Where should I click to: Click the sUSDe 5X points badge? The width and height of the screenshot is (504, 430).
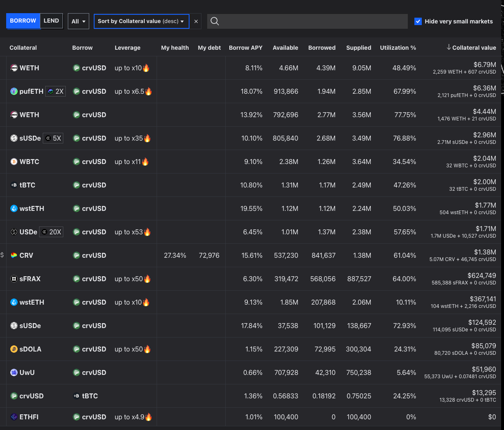click(x=53, y=138)
